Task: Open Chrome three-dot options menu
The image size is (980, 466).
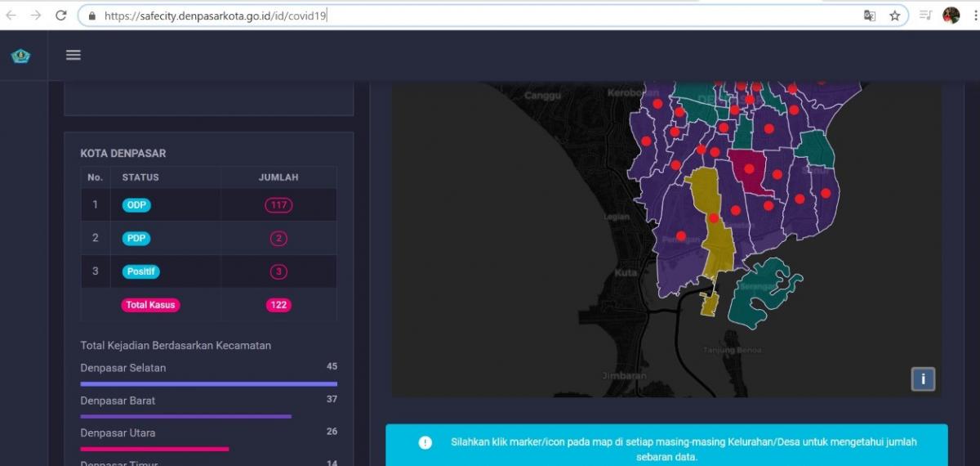Action: tap(973, 16)
